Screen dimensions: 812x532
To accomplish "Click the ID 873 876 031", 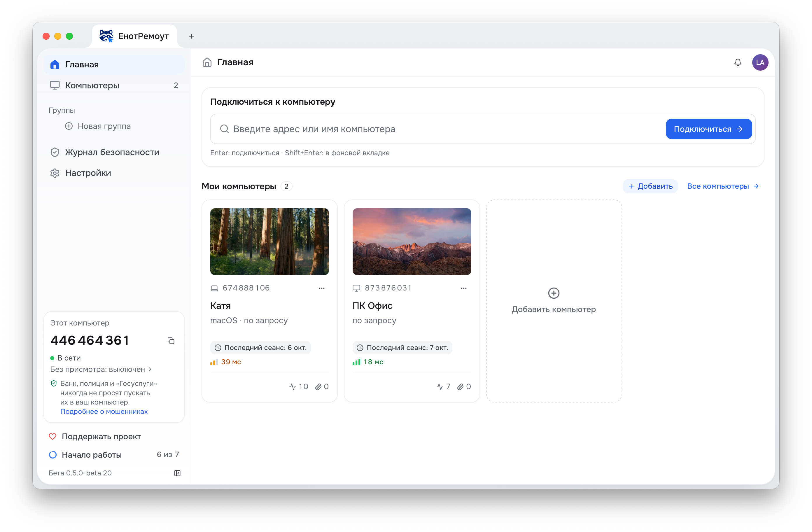I will pos(388,288).
